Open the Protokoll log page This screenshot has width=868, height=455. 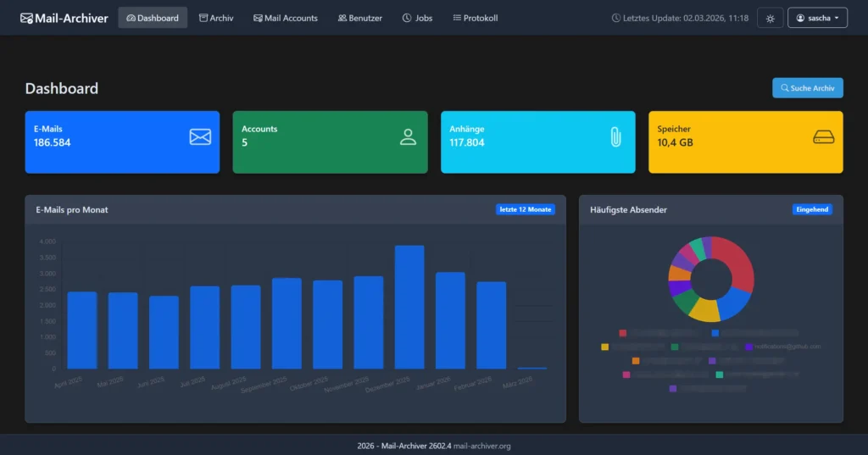[476, 18]
